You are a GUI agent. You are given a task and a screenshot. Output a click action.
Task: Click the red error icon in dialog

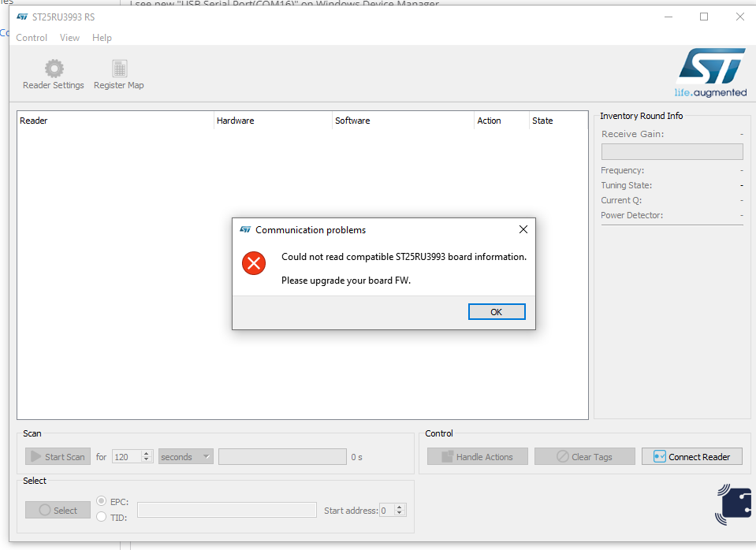point(254,263)
